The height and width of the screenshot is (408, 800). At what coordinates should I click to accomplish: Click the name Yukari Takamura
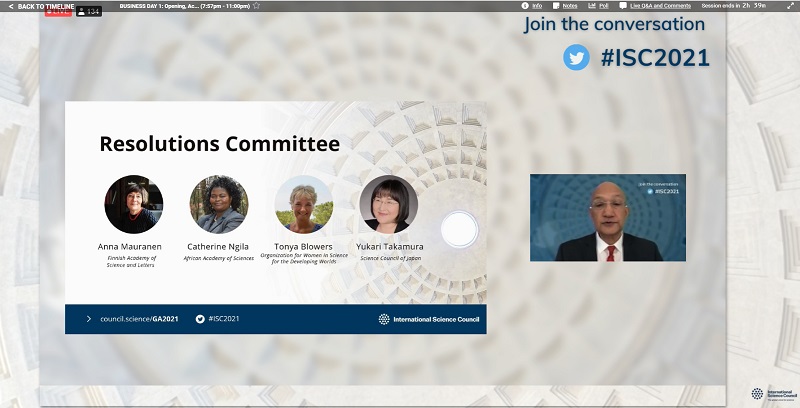tap(390, 246)
